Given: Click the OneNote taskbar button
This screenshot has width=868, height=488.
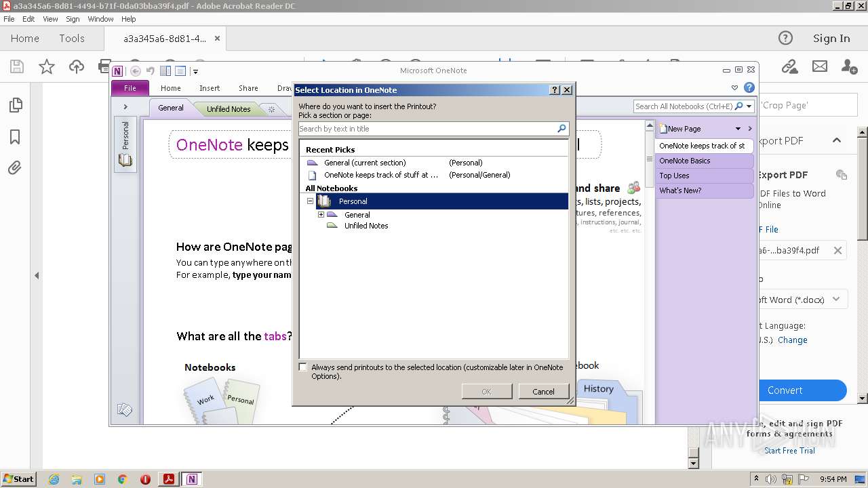Looking at the screenshot, I should 192,479.
